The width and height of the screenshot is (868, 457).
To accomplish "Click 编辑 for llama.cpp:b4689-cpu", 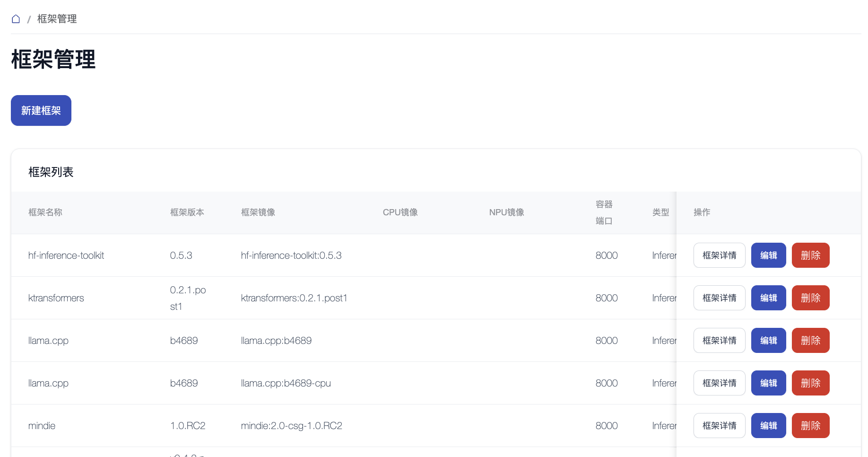I will (768, 383).
